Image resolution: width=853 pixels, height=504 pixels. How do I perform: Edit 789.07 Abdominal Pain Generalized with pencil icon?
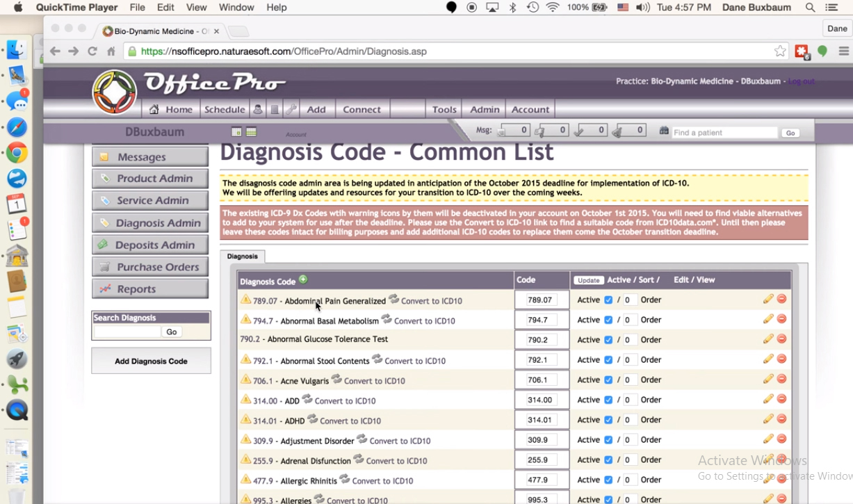tap(768, 299)
